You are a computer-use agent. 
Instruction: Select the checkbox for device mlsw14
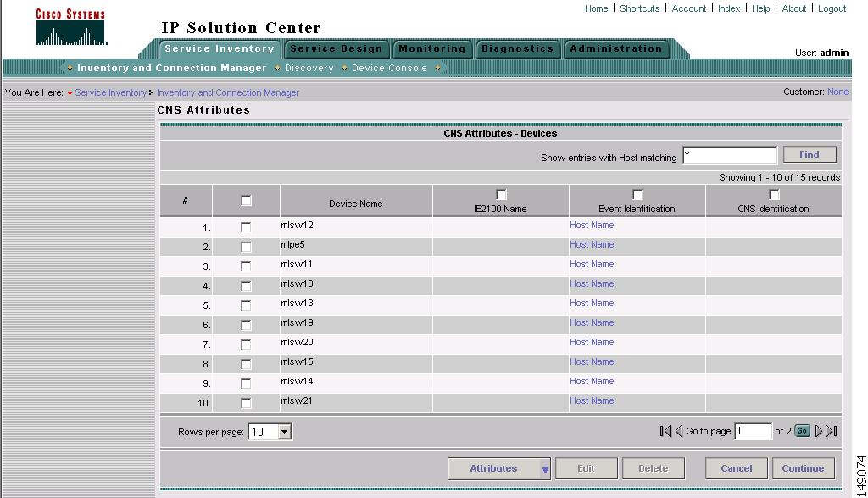pos(246,383)
